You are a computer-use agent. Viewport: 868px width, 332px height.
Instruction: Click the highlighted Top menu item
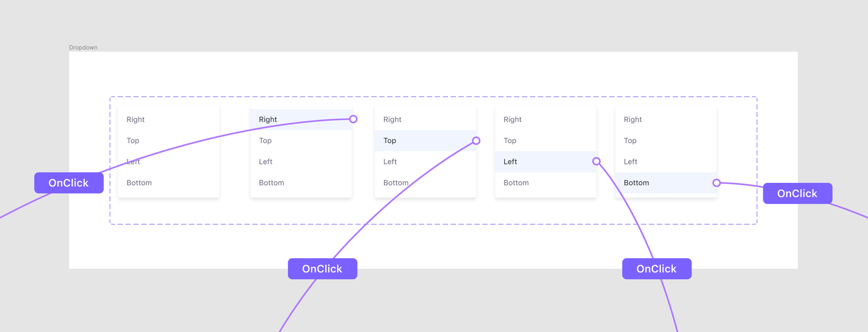point(425,141)
